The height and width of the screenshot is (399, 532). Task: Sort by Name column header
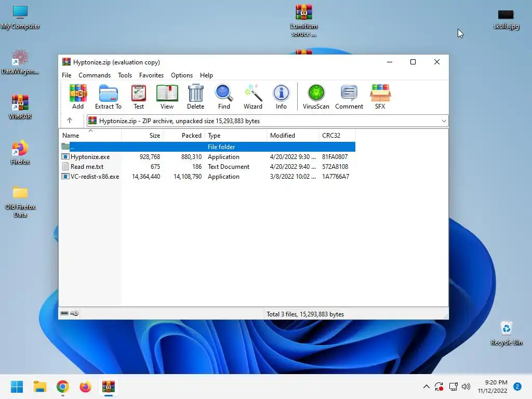(x=90, y=136)
